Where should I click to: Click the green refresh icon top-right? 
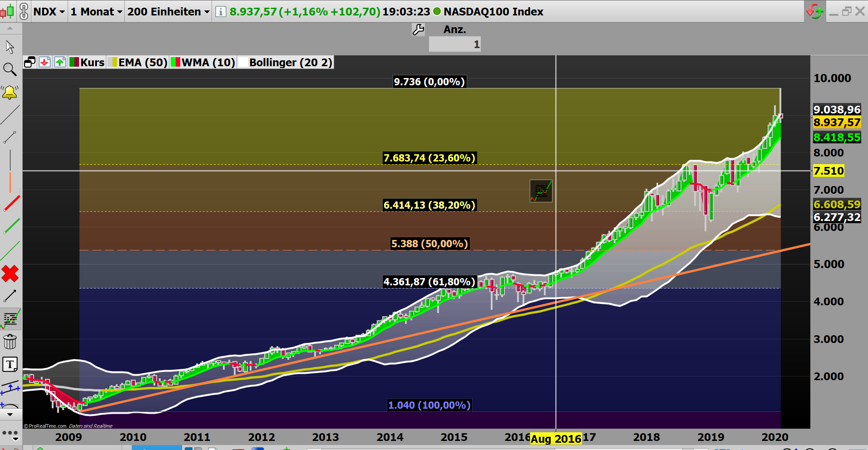[x=815, y=11]
